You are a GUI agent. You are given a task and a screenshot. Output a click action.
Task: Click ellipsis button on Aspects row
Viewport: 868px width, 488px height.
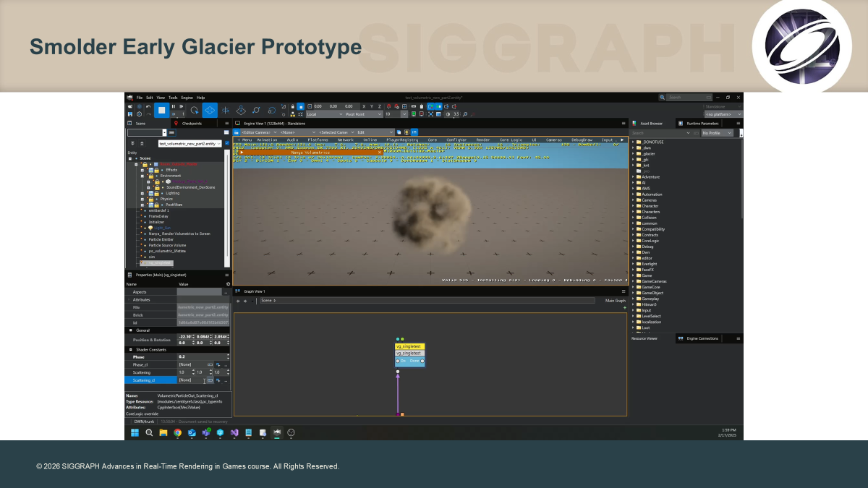[x=226, y=292]
